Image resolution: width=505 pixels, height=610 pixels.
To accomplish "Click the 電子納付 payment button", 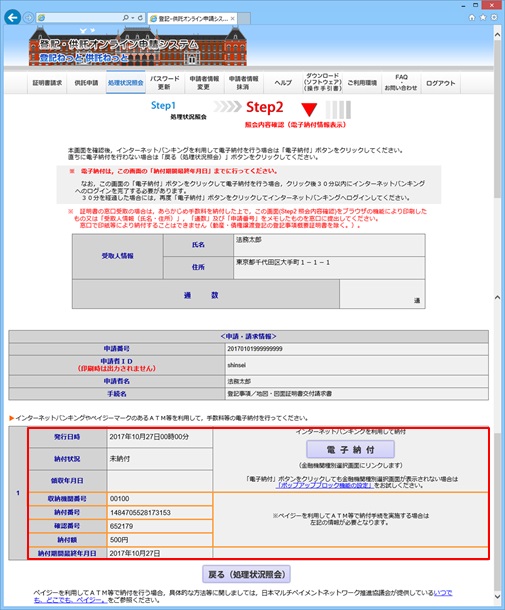I will point(350,450).
